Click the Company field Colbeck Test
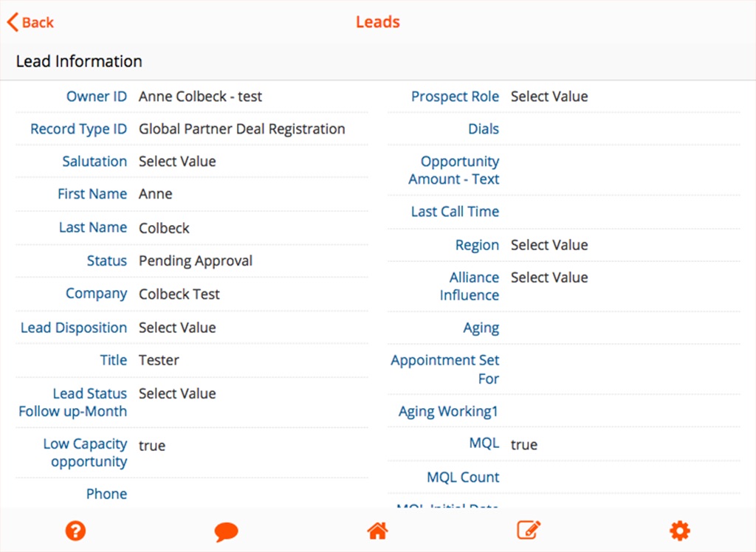756x552 pixels. [x=179, y=294]
